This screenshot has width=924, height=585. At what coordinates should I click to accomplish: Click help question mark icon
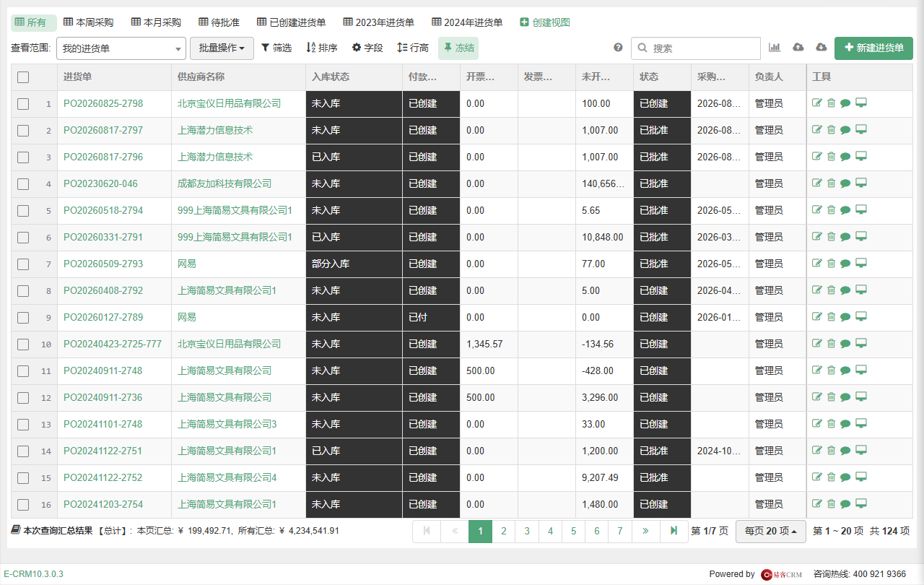point(618,48)
